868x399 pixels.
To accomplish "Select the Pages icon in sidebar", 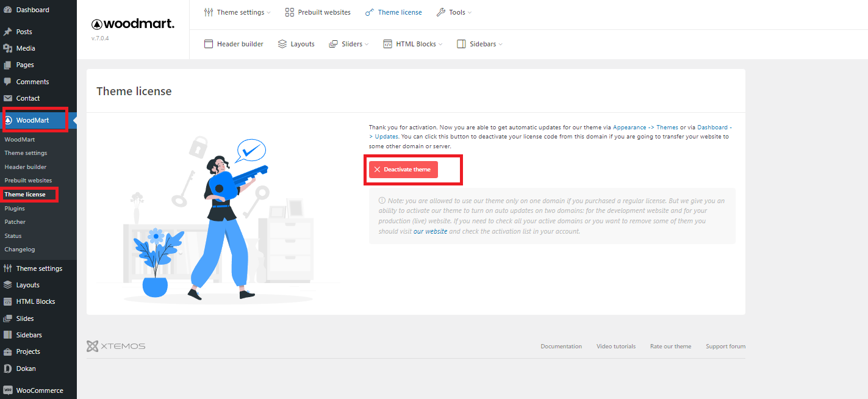I will coord(7,65).
